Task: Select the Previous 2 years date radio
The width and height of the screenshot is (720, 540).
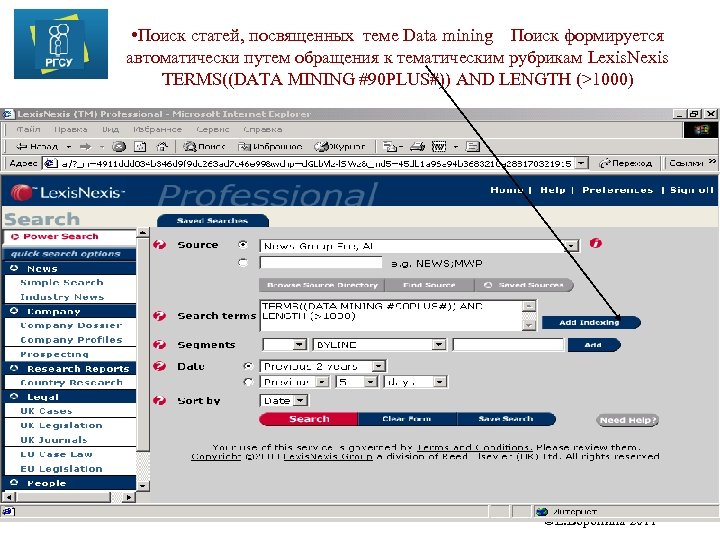Action: [248, 366]
